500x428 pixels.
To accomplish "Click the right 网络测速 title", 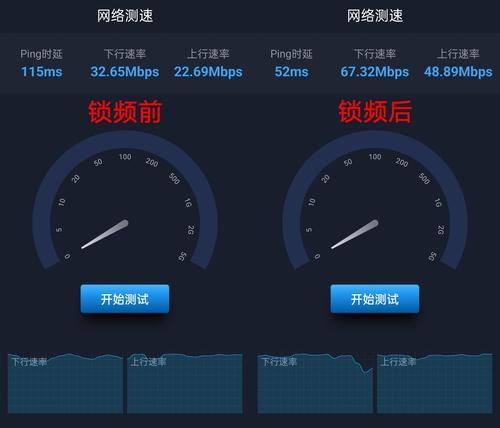I will pyautogui.click(x=375, y=16).
